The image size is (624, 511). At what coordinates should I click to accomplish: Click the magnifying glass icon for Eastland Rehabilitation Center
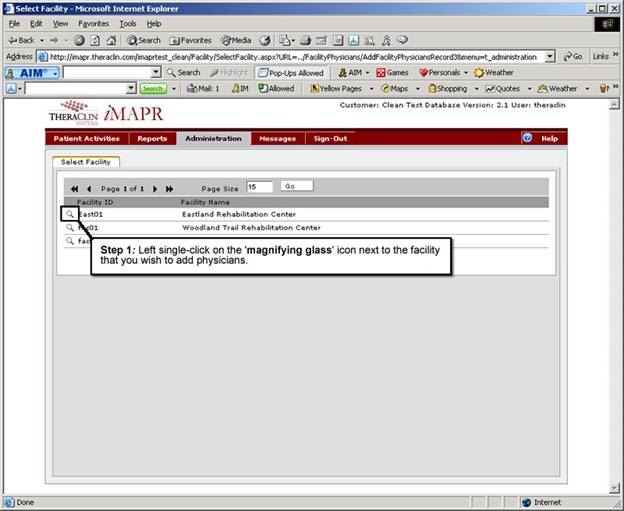(x=68, y=213)
